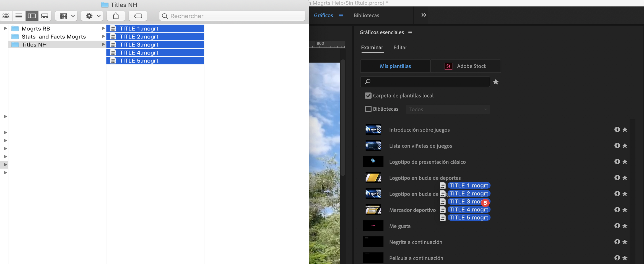Select TITLE 5.mogrt in the Finder column

[x=155, y=60]
